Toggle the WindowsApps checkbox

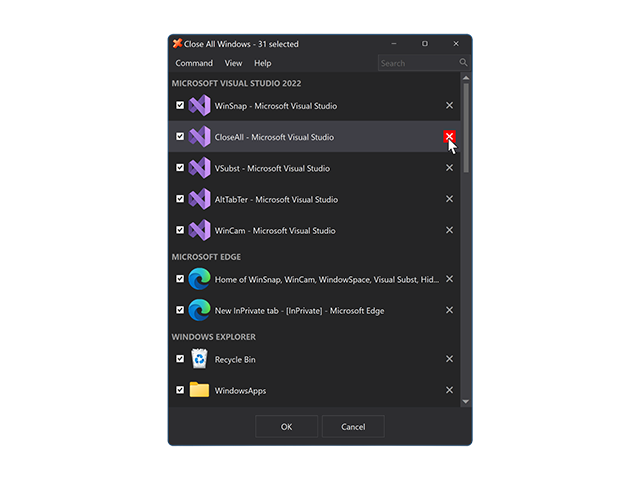180,390
